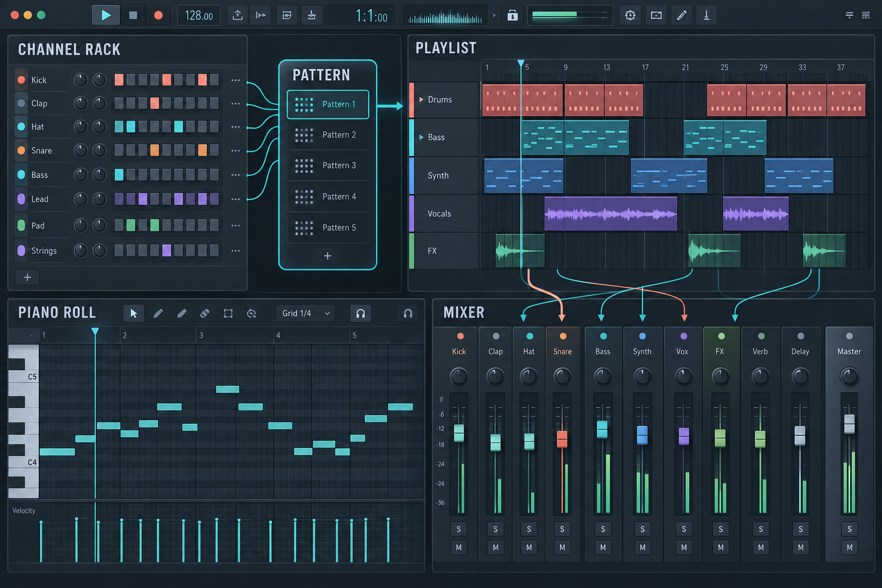Viewport: 882px width, 588px height.
Task: Open the Grid 1/4 dropdown
Action: (x=305, y=314)
